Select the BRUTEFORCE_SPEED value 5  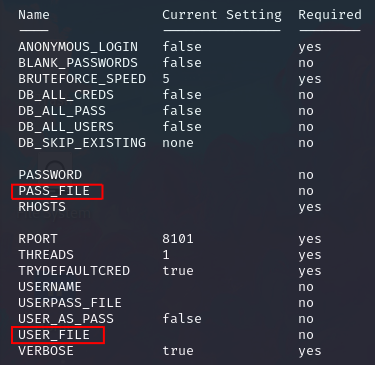[166, 79]
